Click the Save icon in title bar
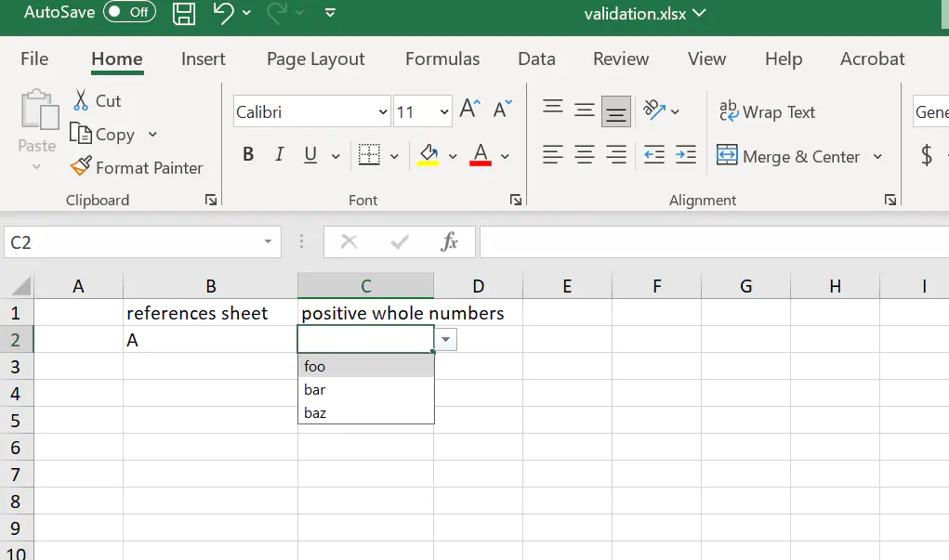 pos(185,13)
